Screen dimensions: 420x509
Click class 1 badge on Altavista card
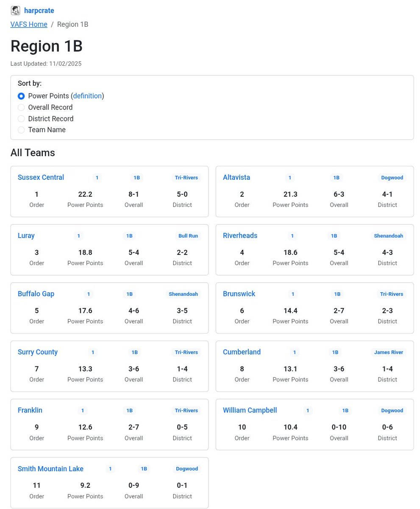pos(290,178)
